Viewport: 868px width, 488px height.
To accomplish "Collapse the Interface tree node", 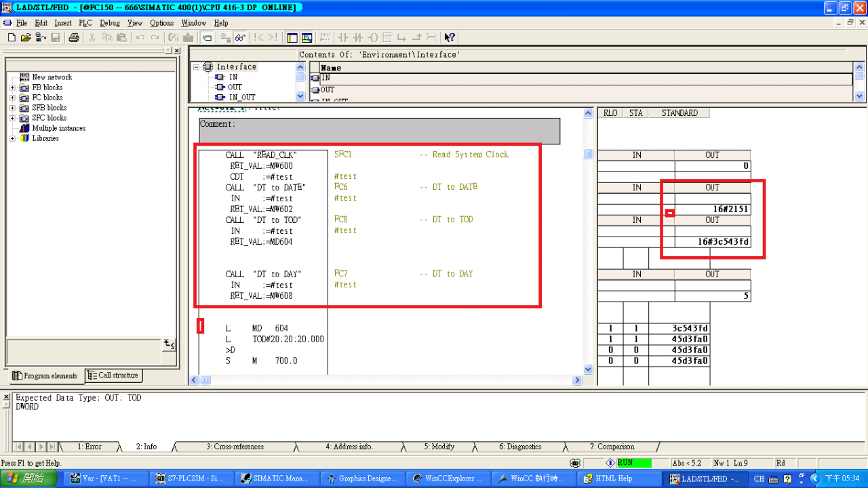I will point(197,67).
